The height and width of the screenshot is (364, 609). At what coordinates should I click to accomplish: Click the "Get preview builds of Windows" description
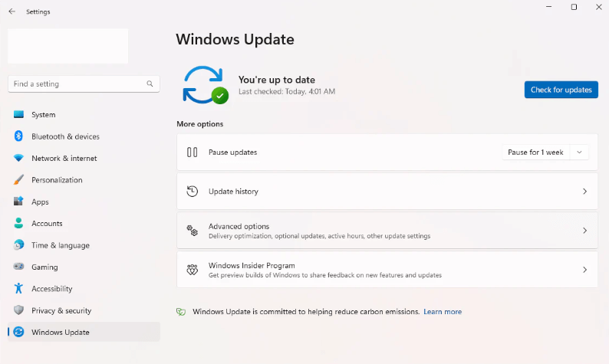[325, 275]
